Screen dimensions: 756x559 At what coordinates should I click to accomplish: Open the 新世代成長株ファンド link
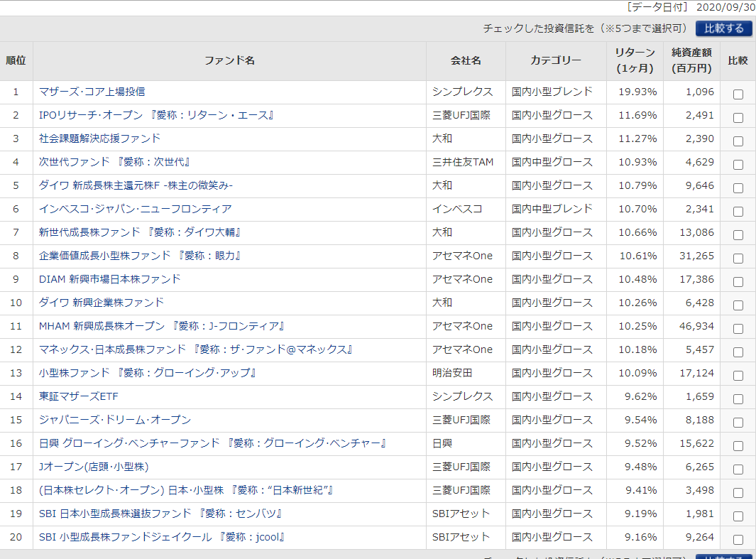(x=140, y=232)
